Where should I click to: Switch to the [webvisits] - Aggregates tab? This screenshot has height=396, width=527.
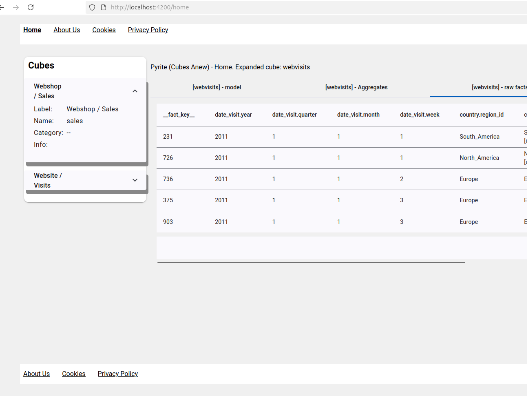357,87
